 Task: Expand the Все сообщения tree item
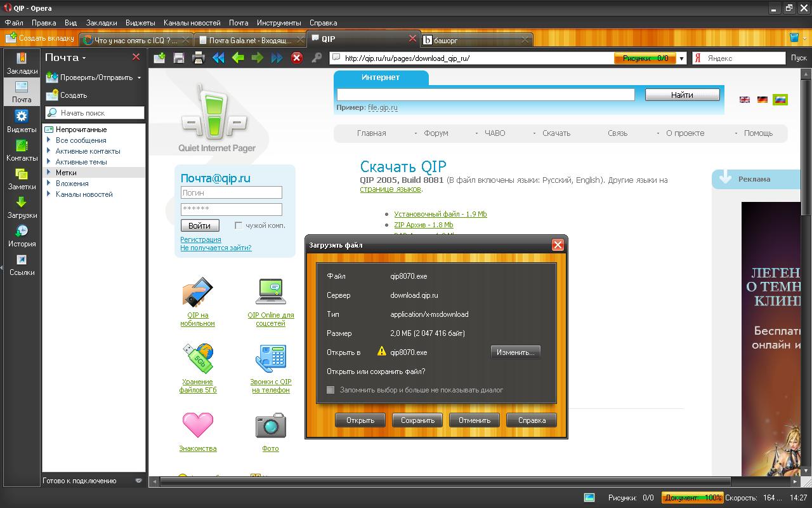tap(49, 140)
